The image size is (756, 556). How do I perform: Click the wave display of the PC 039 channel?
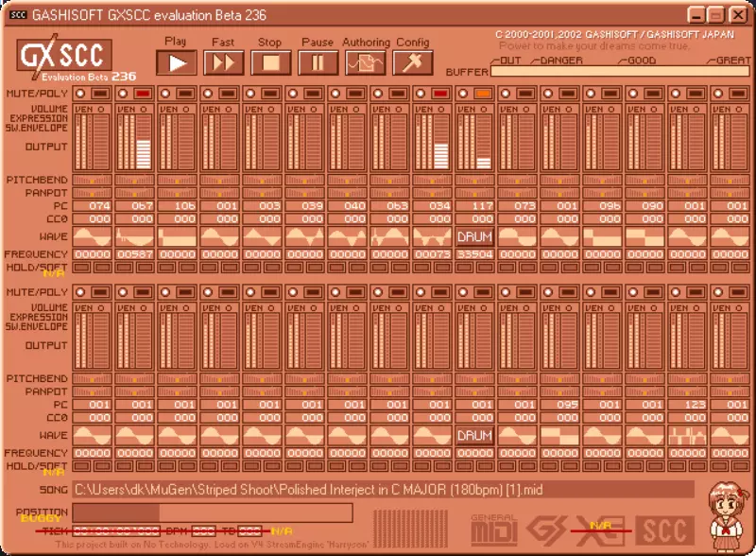tap(304, 236)
